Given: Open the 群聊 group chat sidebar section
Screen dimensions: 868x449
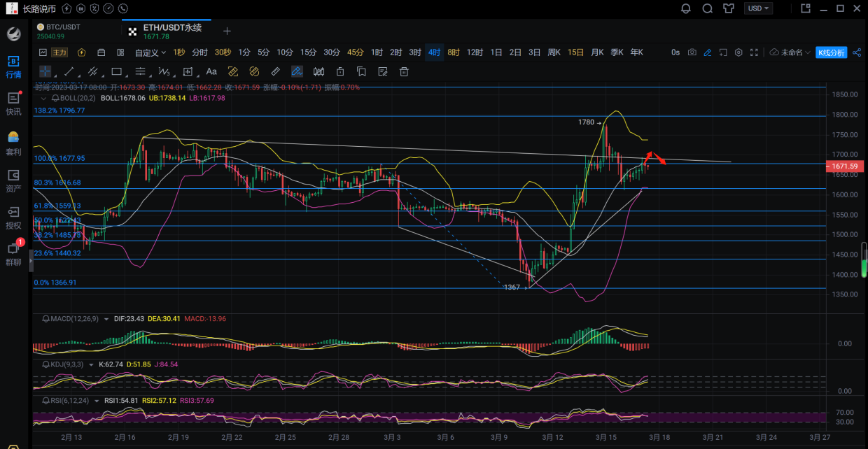Looking at the screenshot, I should (13, 254).
